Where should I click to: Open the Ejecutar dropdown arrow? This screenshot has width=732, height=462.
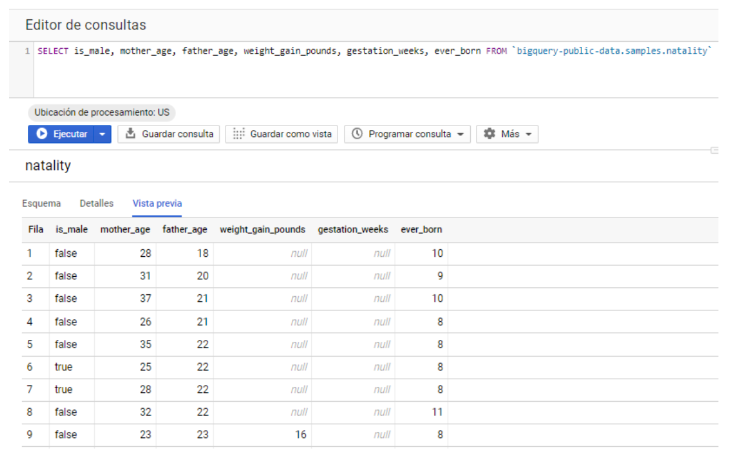tap(102, 134)
